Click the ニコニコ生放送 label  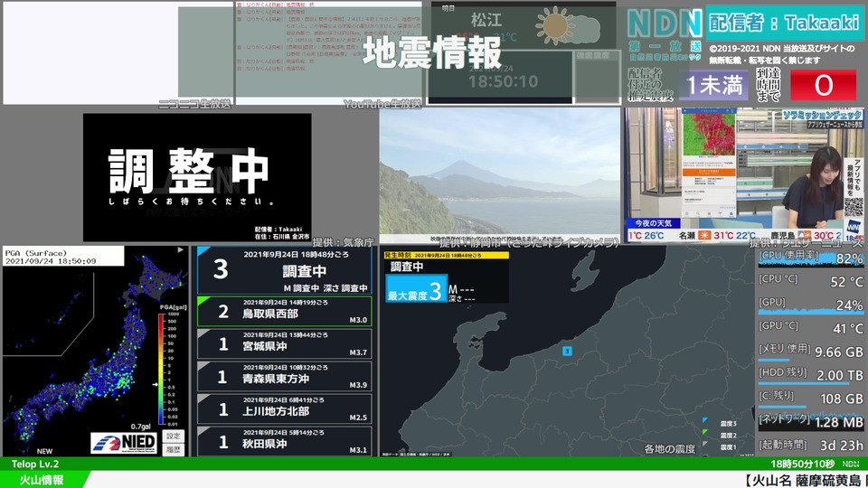click(194, 103)
